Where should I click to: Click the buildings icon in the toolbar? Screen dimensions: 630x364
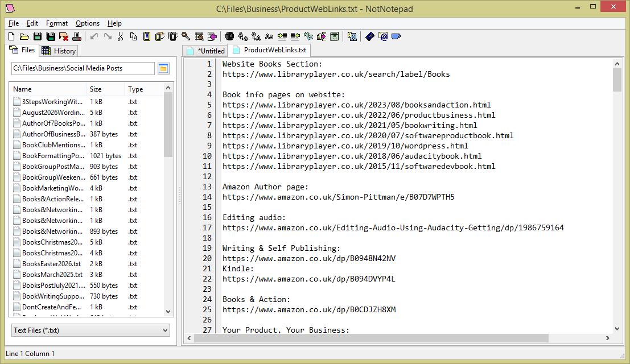(x=352, y=36)
